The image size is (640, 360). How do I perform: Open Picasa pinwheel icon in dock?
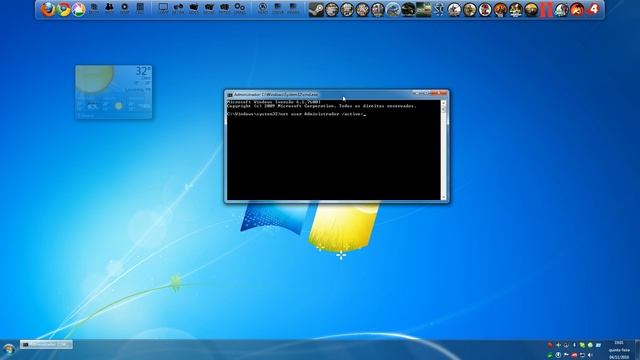coord(79,9)
